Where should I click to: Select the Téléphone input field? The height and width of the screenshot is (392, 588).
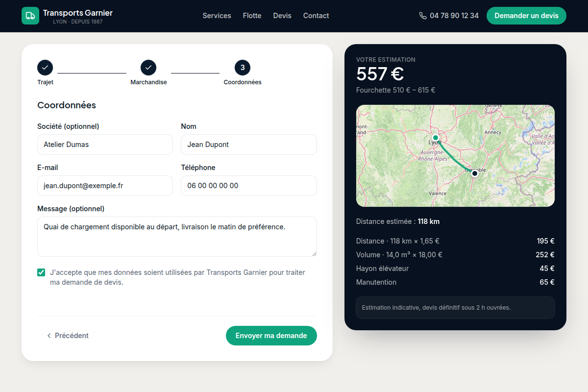tap(249, 186)
